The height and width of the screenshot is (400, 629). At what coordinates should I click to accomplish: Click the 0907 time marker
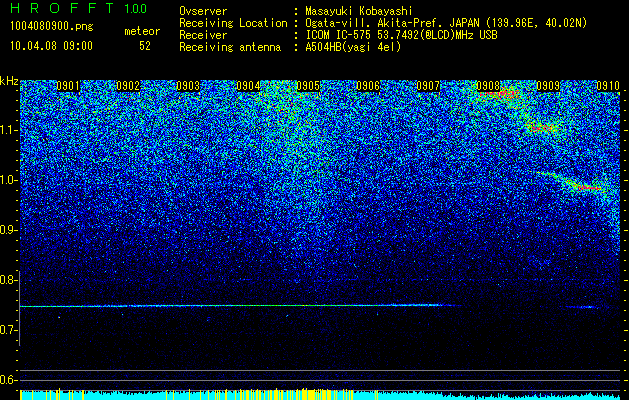tap(428, 86)
